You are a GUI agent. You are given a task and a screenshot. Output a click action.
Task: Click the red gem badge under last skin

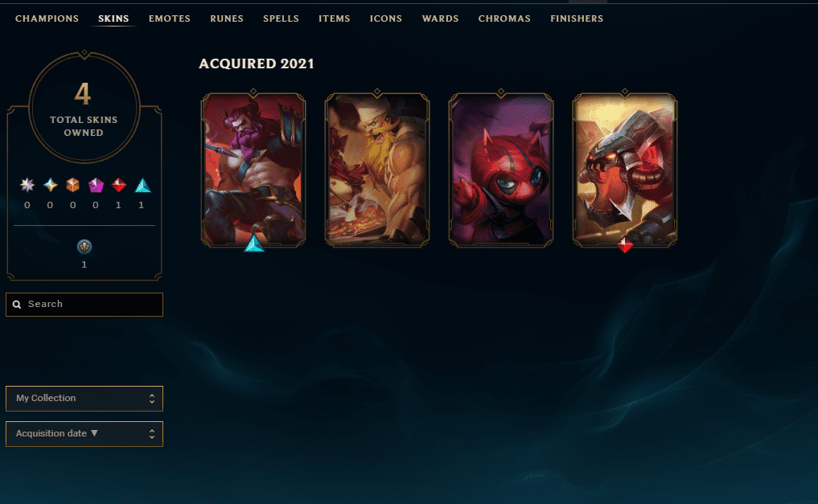click(624, 244)
